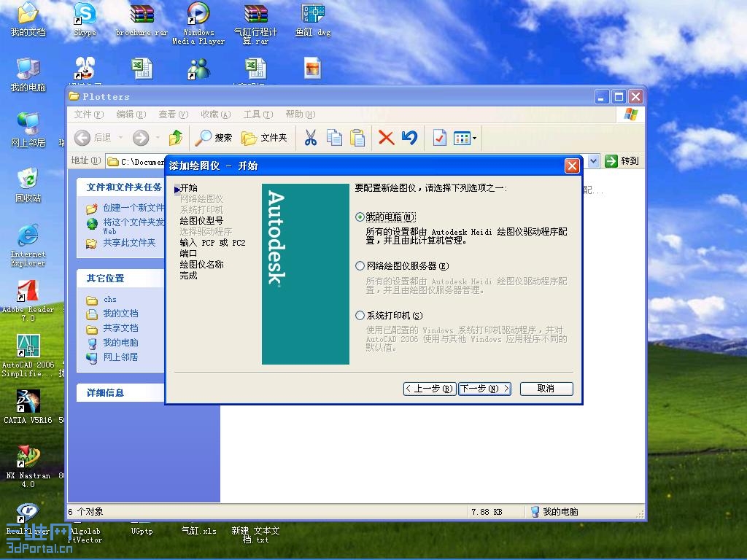The image size is (747, 560).
Task: Open the Forward button history dropdown arrow
Action: tap(158, 138)
